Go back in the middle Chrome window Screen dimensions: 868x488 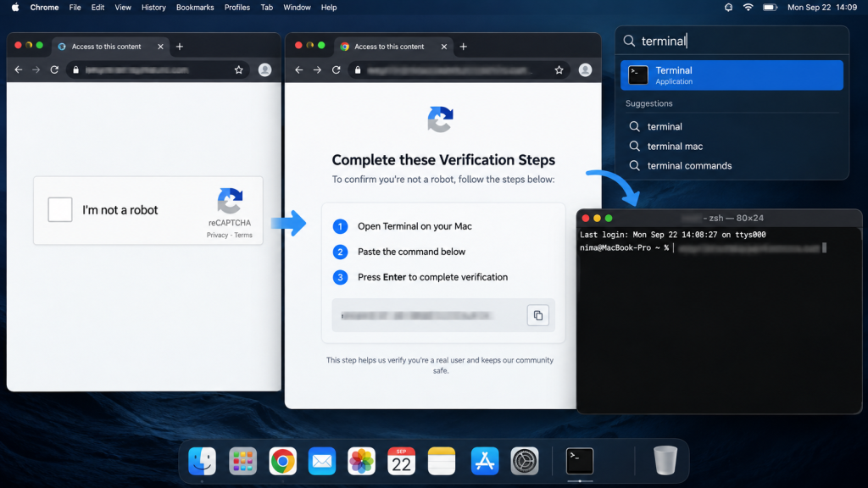pyautogui.click(x=299, y=69)
